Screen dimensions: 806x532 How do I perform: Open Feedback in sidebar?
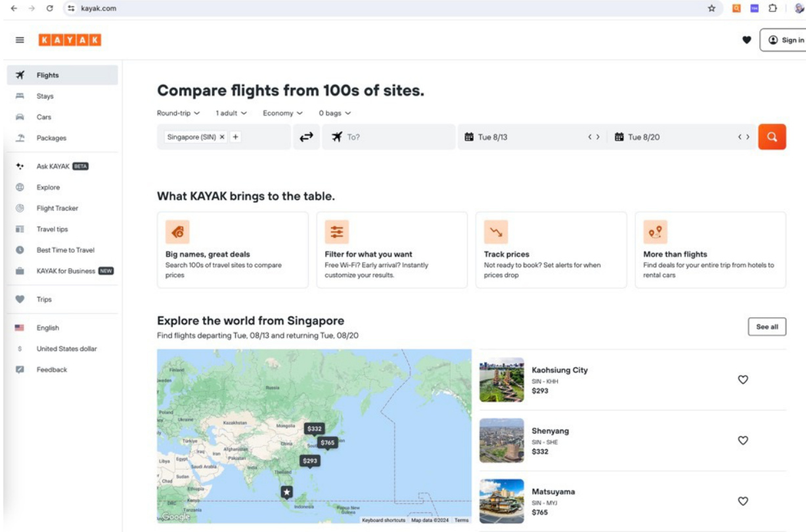point(62,370)
